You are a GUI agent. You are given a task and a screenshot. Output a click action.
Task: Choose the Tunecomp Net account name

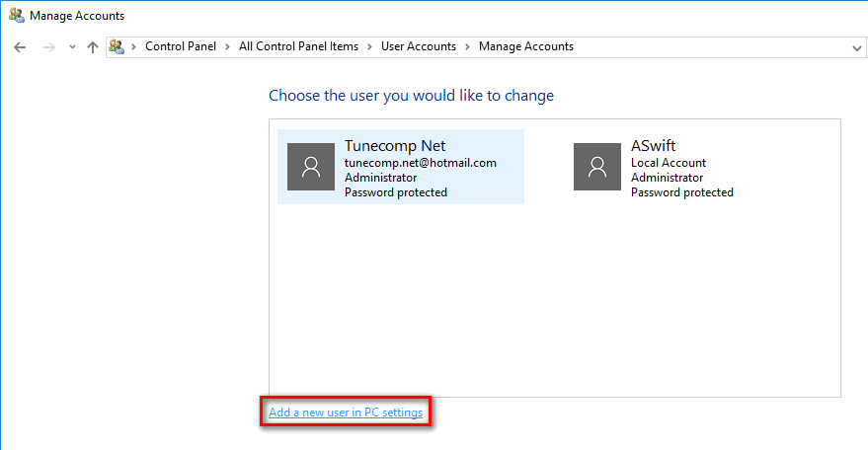[x=395, y=146]
